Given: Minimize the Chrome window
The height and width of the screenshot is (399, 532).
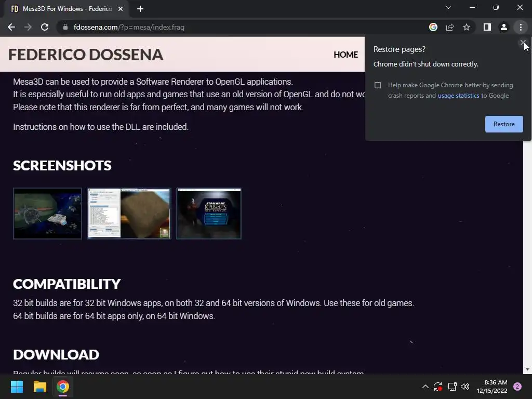Looking at the screenshot, I should click(x=472, y=7).
